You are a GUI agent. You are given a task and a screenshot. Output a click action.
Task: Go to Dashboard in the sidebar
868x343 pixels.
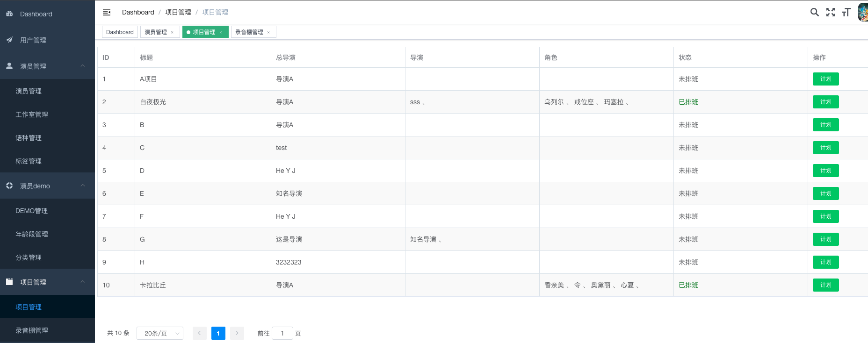tap(47, 14)
